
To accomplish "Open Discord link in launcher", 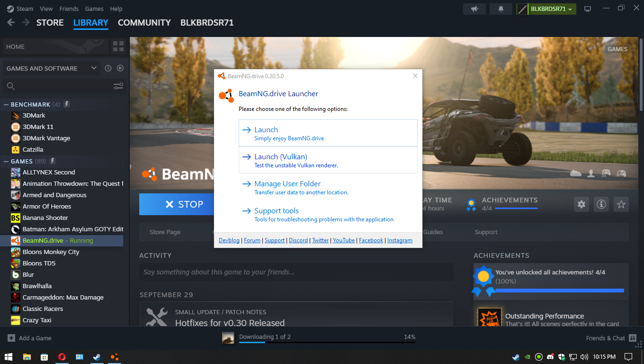I will tap(298, 240).
